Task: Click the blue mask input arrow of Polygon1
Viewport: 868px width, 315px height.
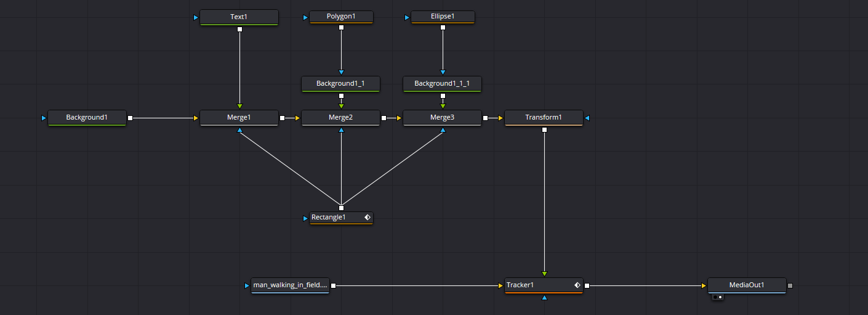Action: [305, 17]
